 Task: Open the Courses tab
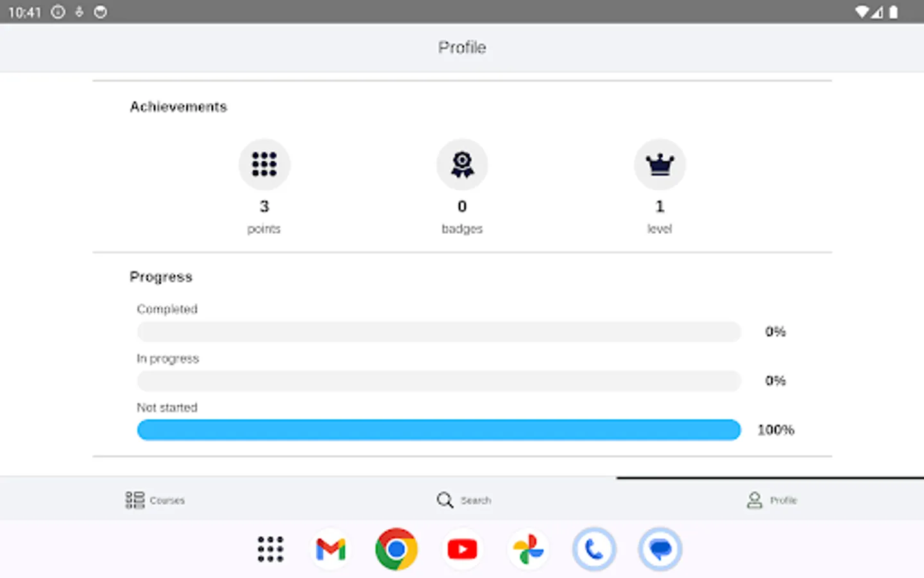[x=154, y=500]
